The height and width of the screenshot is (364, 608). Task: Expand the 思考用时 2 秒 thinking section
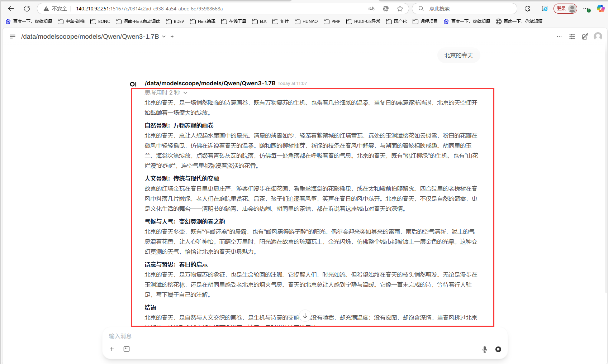(166, 93)
